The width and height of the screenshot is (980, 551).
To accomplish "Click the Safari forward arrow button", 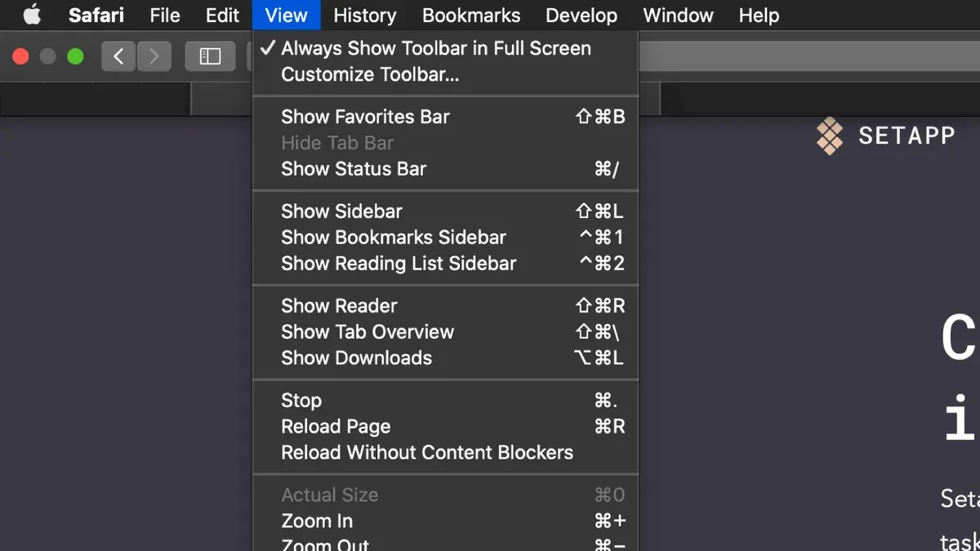I will pyautogui.click(x=154, y=56).
